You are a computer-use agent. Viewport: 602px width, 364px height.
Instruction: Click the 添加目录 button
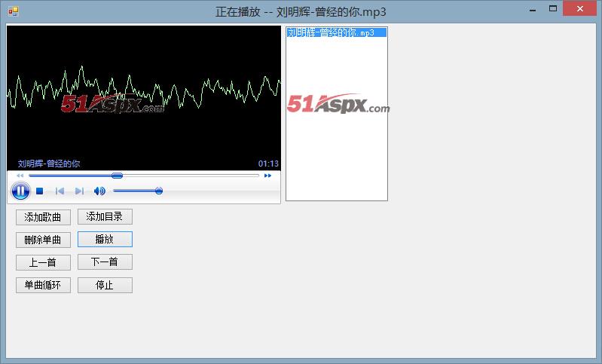(x=105, y=216)
